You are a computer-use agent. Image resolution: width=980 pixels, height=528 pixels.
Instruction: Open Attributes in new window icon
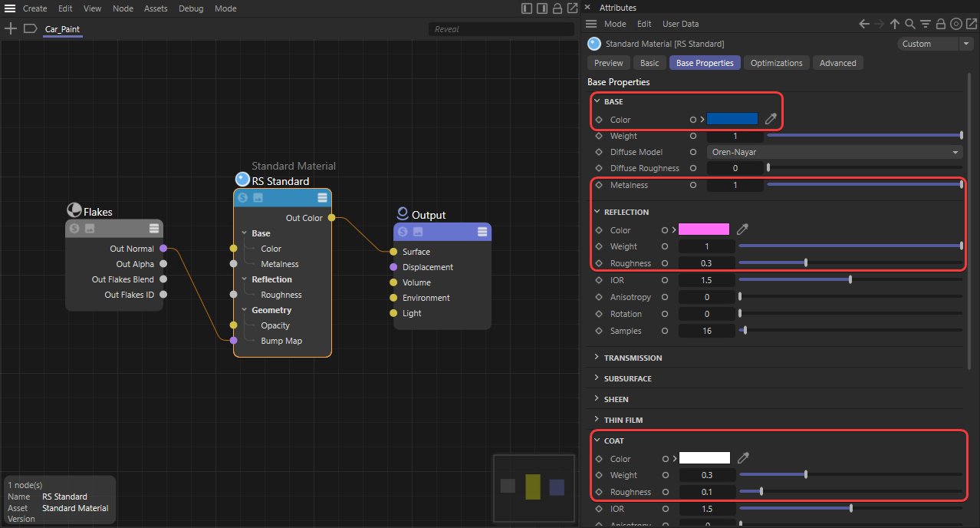[x=971, y=25]
